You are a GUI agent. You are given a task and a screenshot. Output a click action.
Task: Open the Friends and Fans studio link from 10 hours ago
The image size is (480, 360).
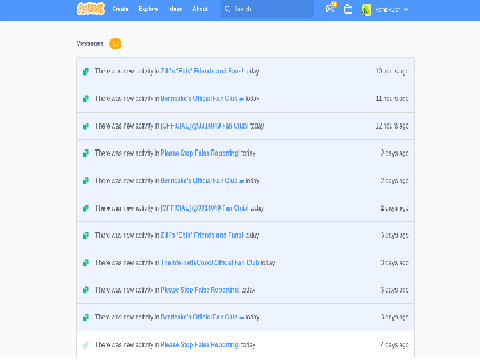tap(202, 71)
